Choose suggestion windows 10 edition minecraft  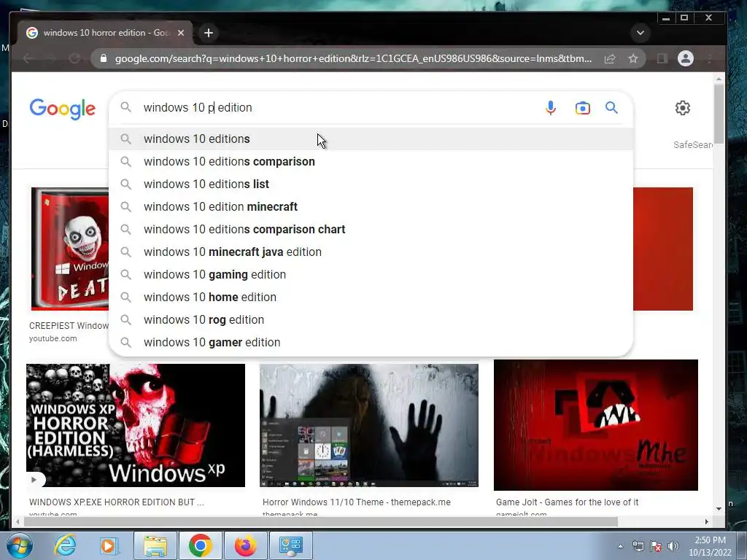(x=371, y=206)
